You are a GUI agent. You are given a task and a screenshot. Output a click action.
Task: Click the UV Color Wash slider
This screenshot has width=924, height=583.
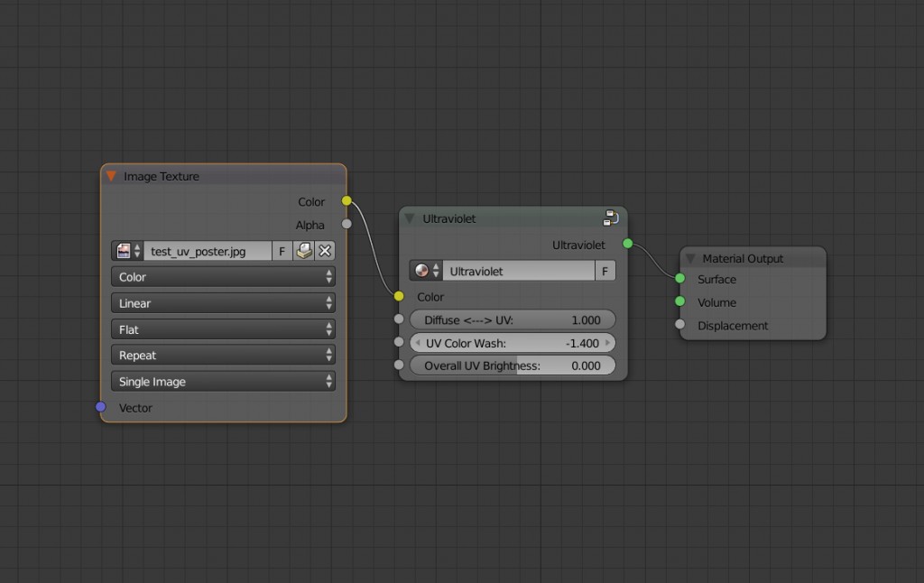(x=512, y=342)
